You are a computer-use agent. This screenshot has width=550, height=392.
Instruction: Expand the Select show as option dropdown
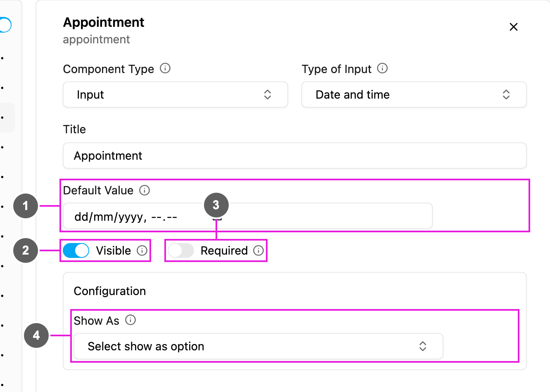click(258, 346)
